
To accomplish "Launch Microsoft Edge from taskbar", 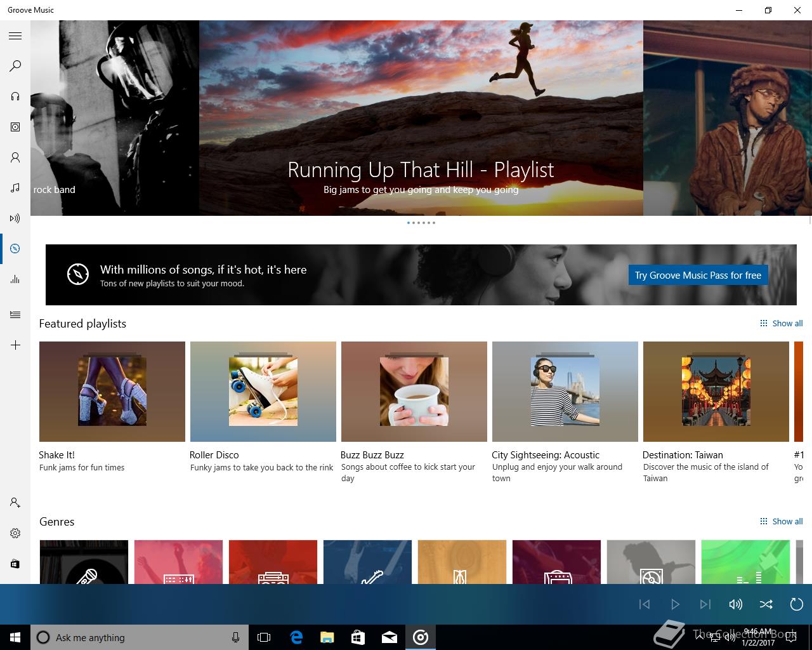I will (x=296, y=637).
